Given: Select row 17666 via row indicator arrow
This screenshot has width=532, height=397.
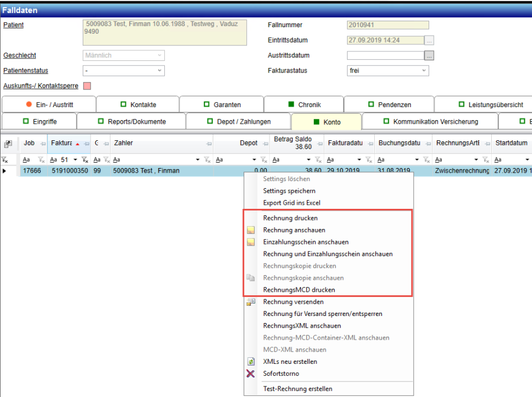Looking at the screenshot, I should [x=4, y=171].
